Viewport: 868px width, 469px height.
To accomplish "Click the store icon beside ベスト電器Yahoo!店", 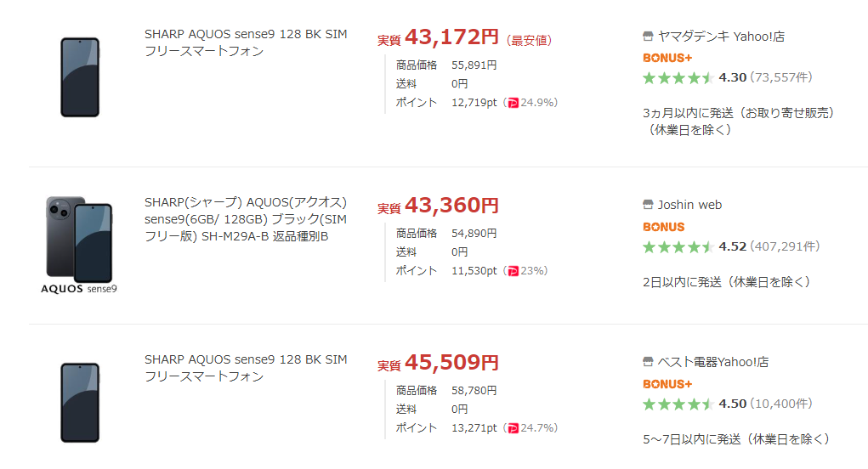I will (x=649, y=362).
